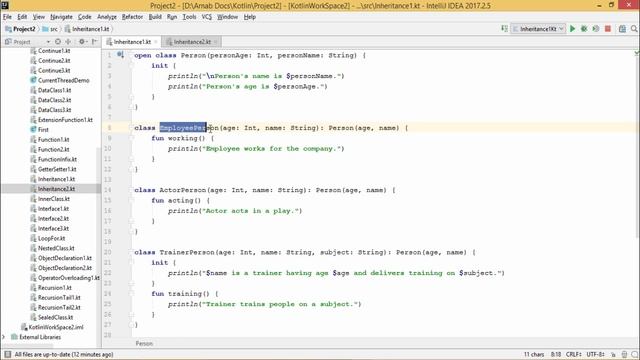
Task: Run the Inheritance1Kt configuration
Action: (573, 29)
